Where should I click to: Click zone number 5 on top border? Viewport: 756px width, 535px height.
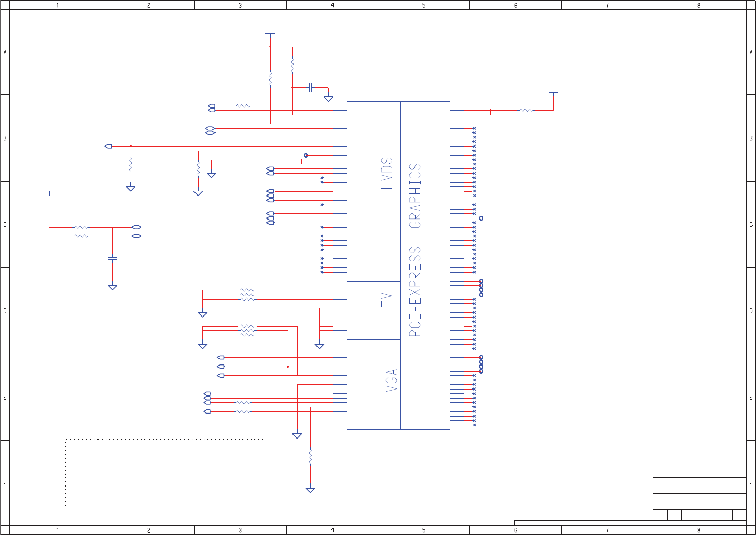tap(424, 5)
